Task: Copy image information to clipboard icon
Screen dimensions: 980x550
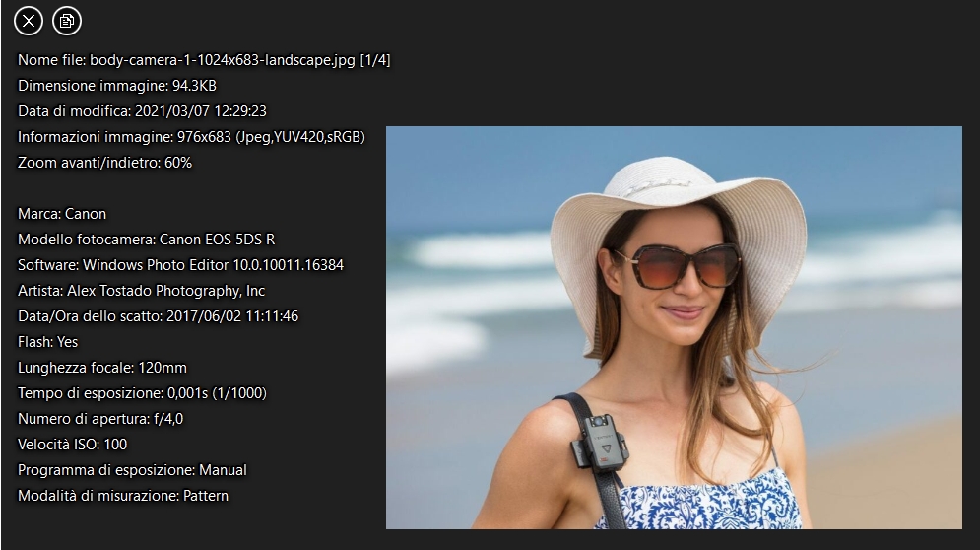Action: tap(67, 21)
